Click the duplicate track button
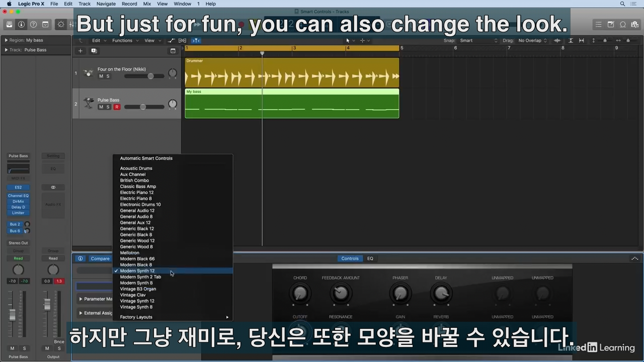The image size is (644, 362). 94,51
